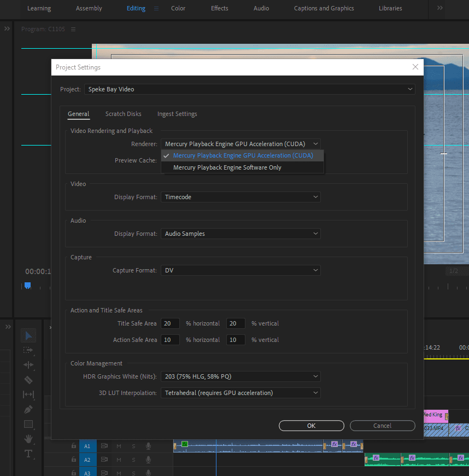Toggle A1 track targeting
The width and height of the screenshot is (469, 476).
(87, 446)
